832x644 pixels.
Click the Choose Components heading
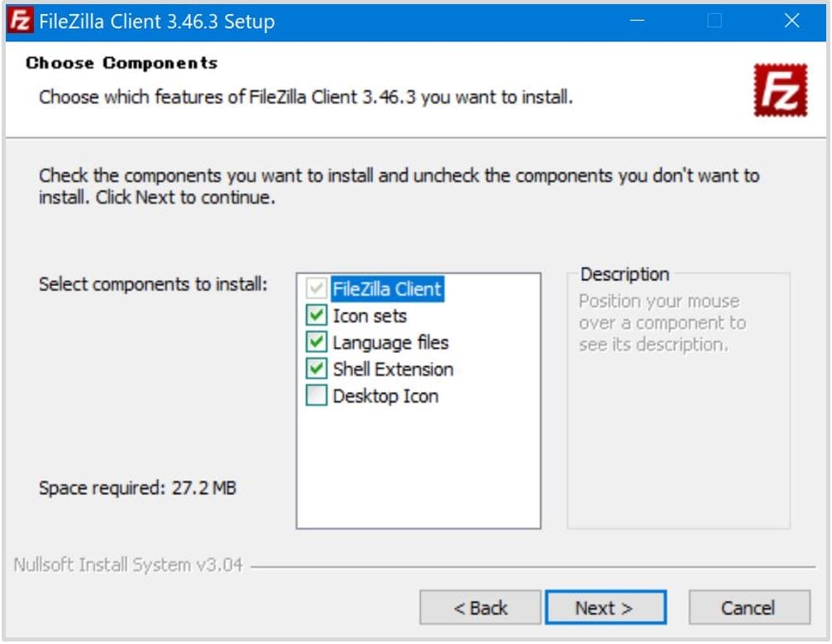click(121, 63)
